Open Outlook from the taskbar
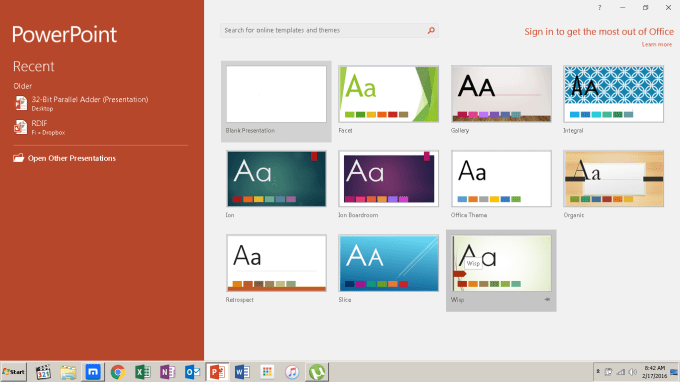Screen dimensions: 680x382 192,372
